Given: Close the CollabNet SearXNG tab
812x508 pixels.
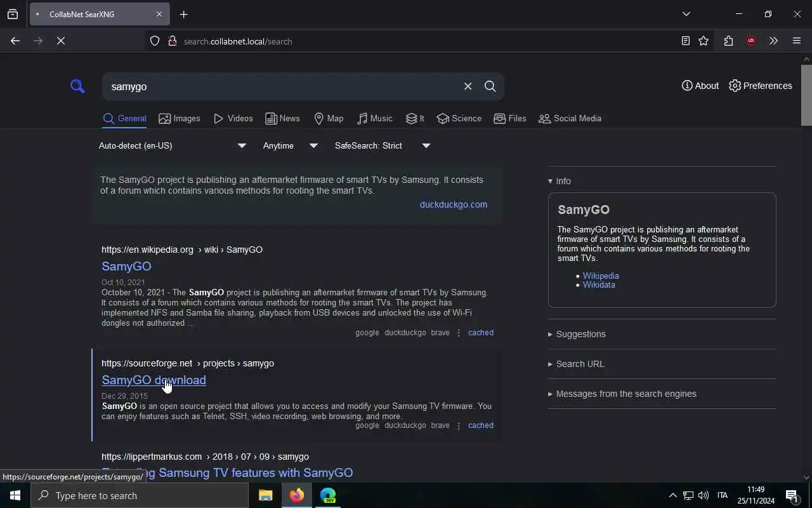Looking at the screenshot, I should (159, 14).
